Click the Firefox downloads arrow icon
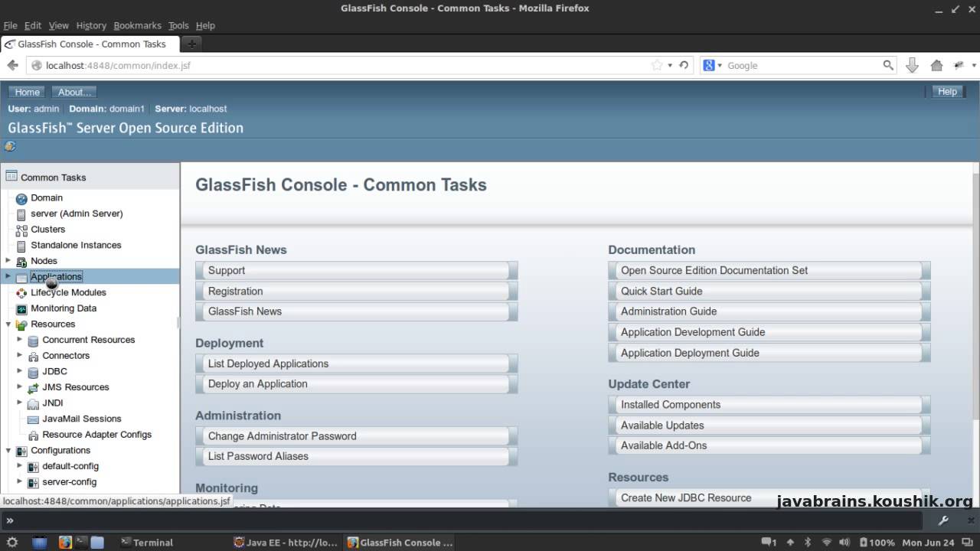980x551 pixels. click(912, 66)
